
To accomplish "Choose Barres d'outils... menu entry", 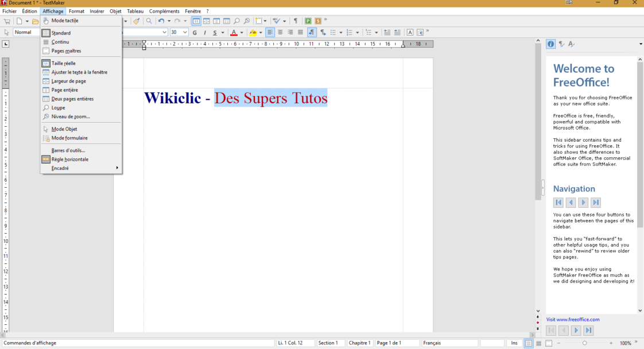I will pos(81,150).
